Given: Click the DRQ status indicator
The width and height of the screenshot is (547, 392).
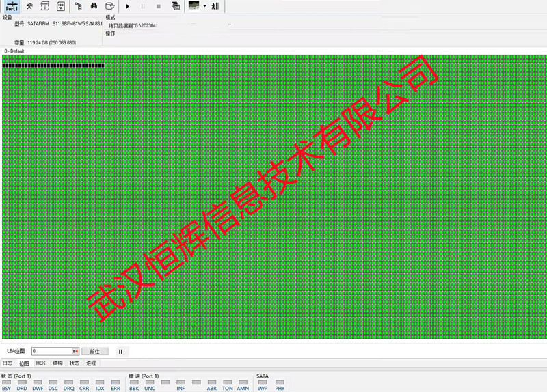Looking at the screenshot, I should coord(69,385).
